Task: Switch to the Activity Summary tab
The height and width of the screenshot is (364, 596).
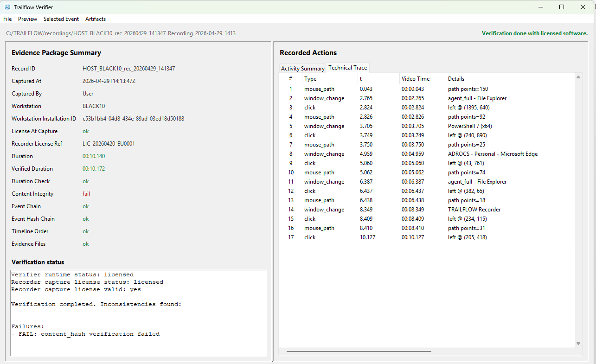Action: (303, 68)
